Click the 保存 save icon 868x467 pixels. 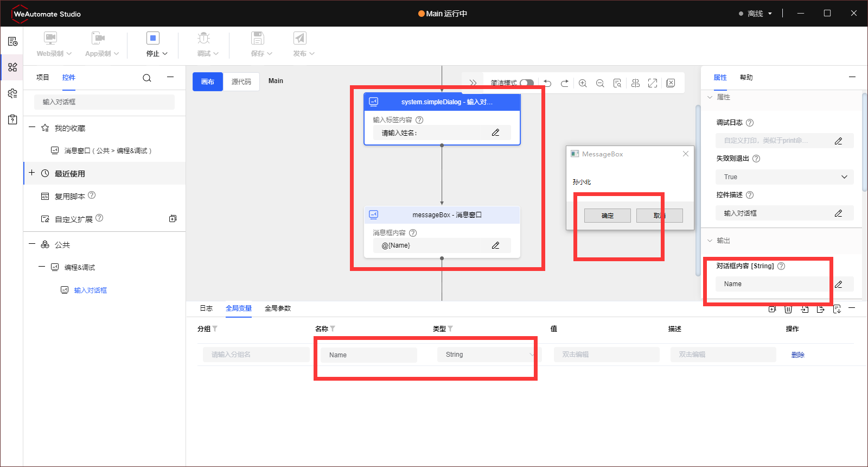click(258, 38)
